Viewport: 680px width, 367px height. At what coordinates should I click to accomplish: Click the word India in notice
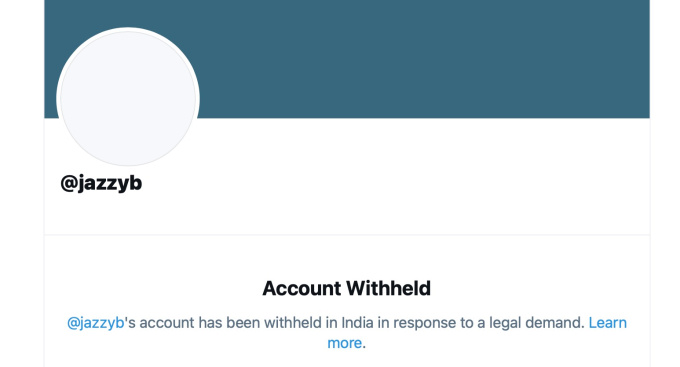[x=357, y=323]
